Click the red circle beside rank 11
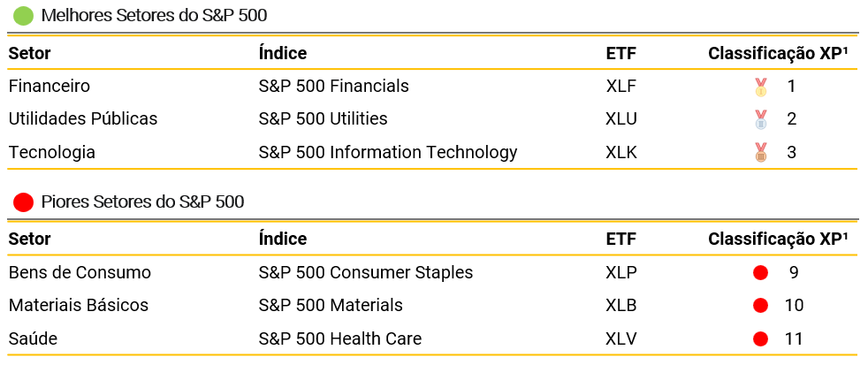Screen dimensions: 868x365 coord(760,338)
